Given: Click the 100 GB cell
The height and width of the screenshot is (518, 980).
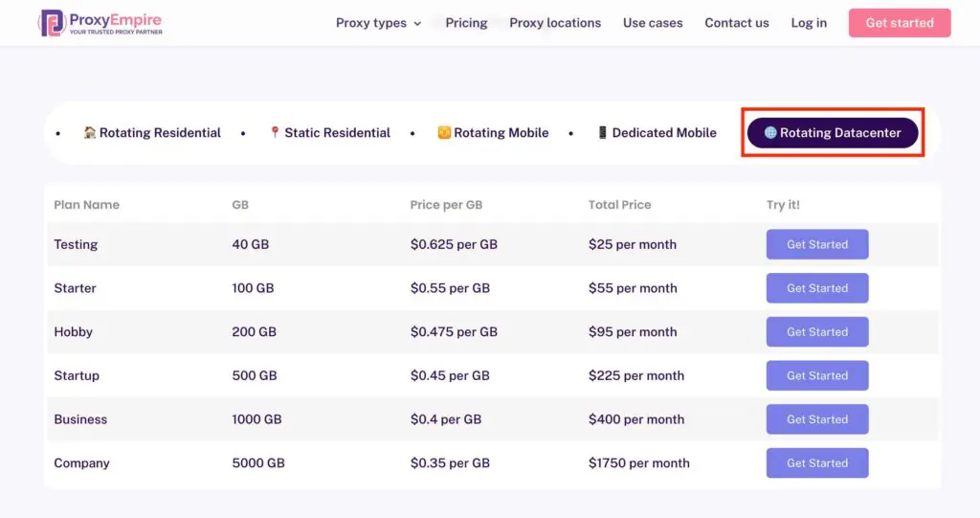Looking at the screenshot, I should [253, 288].
